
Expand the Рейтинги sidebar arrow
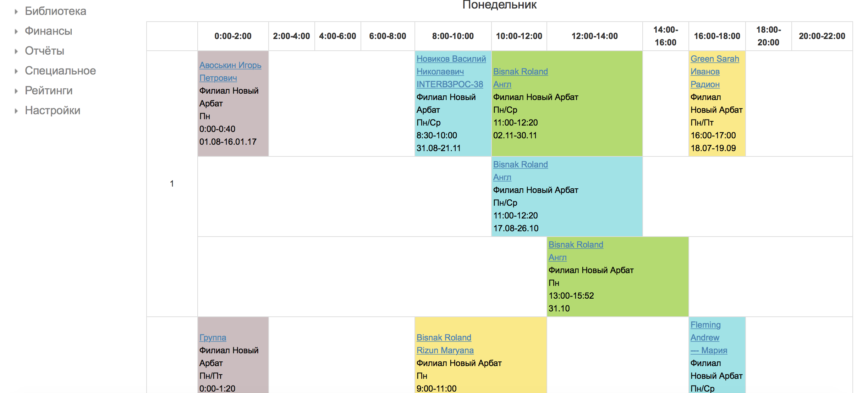16,91
